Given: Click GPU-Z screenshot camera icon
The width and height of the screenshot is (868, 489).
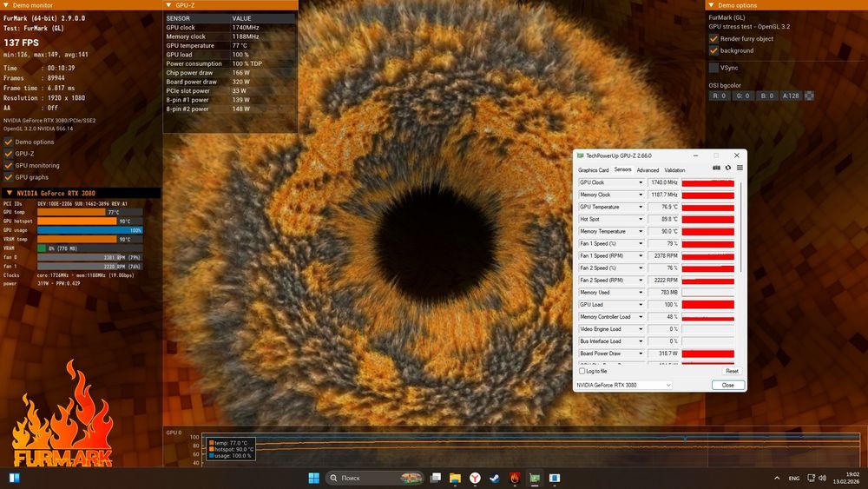Looking at the screenshot, I should pyautogui.click(x=716, y=168).
